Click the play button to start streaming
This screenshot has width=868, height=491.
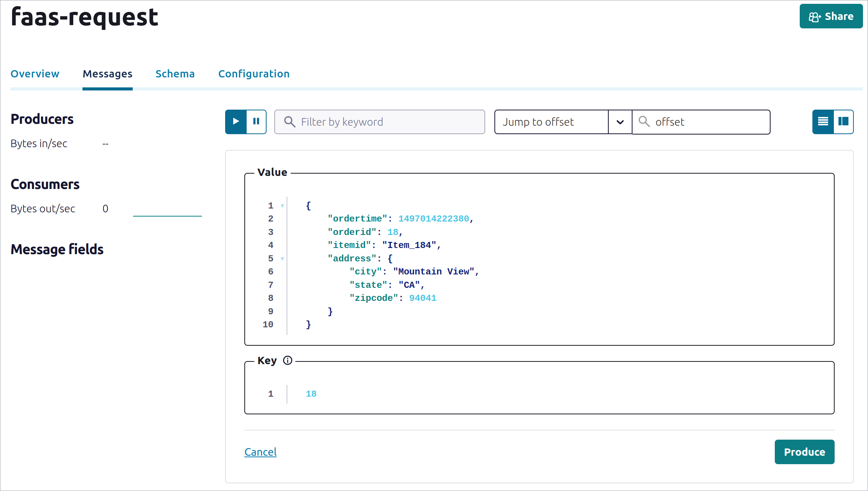236,122
